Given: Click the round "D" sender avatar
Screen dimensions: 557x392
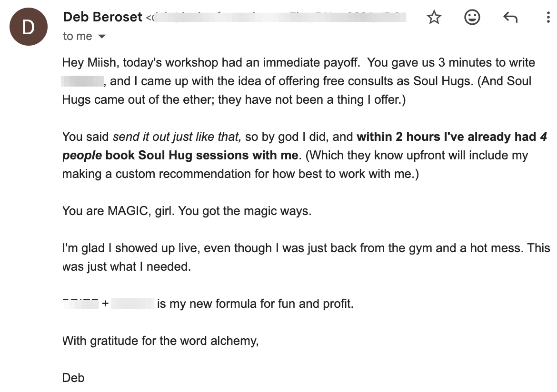Looking at the screenshot, I should pos(29,27).
